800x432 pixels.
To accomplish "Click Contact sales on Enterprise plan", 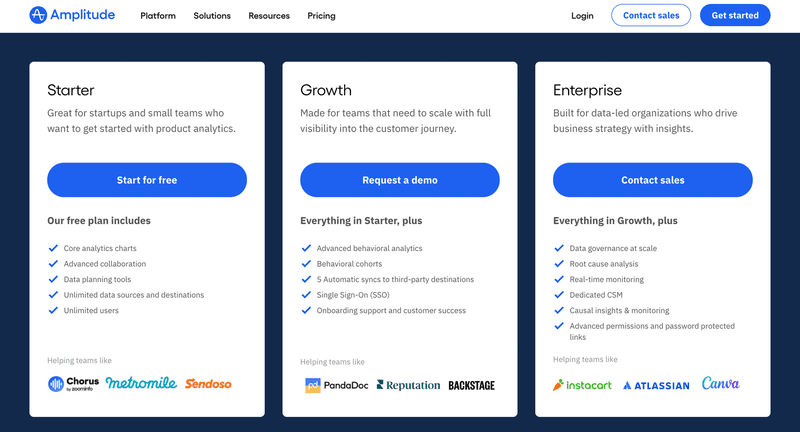I will pos(653,180).
